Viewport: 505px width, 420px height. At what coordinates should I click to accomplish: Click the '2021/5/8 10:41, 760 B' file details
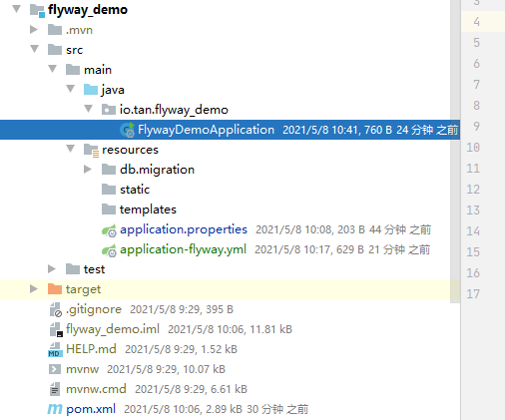tap(337, 130)
